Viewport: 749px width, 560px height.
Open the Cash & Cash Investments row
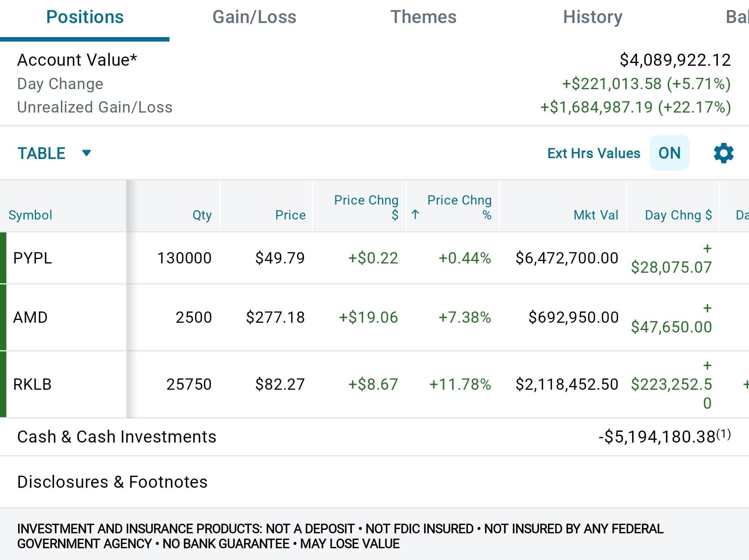(117, 437)
